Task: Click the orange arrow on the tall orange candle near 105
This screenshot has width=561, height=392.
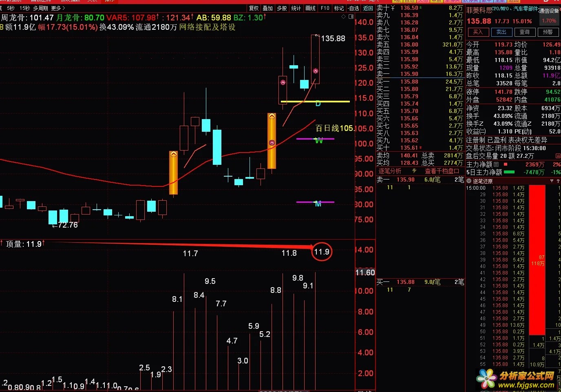Action: point(272,117)
